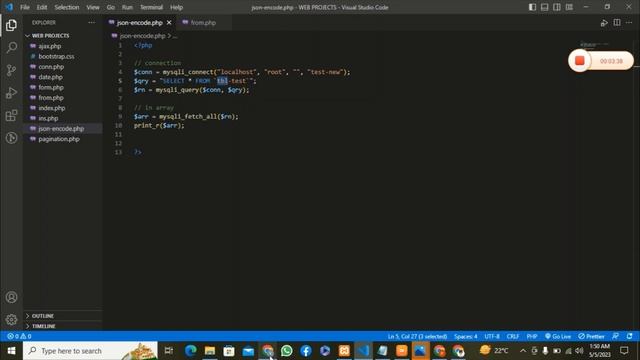Click the mysqli_fetch_all code line
The image size is (640, 360).
coord(186,117)
